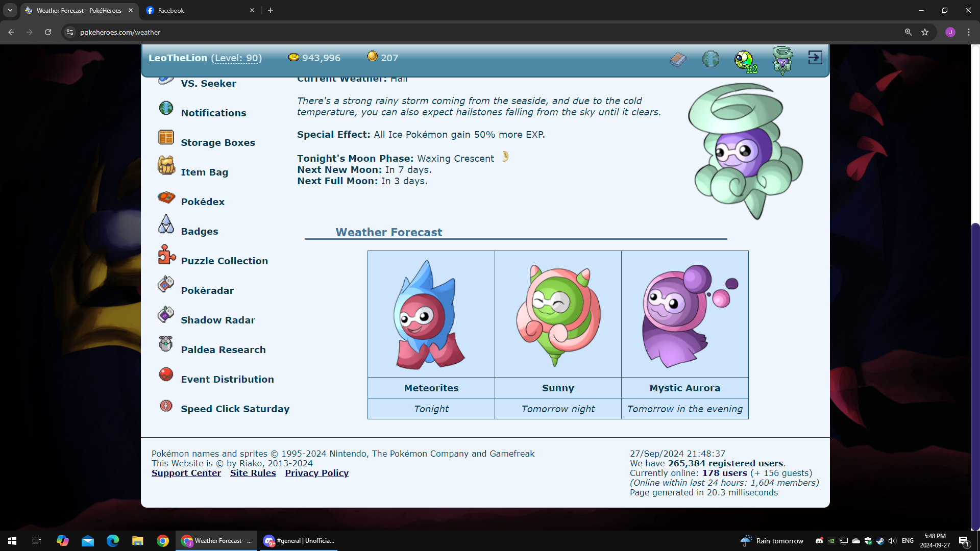Screen dimensions: 980x551
Task: Switch to the Discord #general taskbar window
Action: (299, 541)
